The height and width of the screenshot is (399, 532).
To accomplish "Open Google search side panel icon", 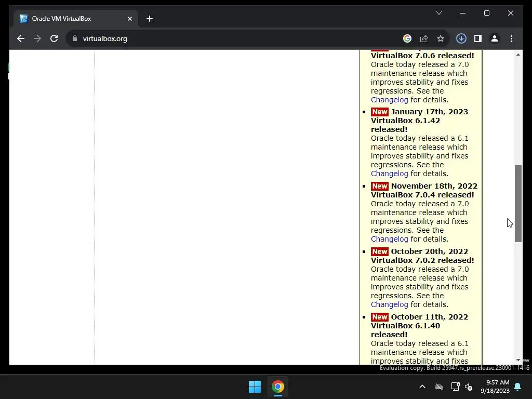I will pos(407,38).
